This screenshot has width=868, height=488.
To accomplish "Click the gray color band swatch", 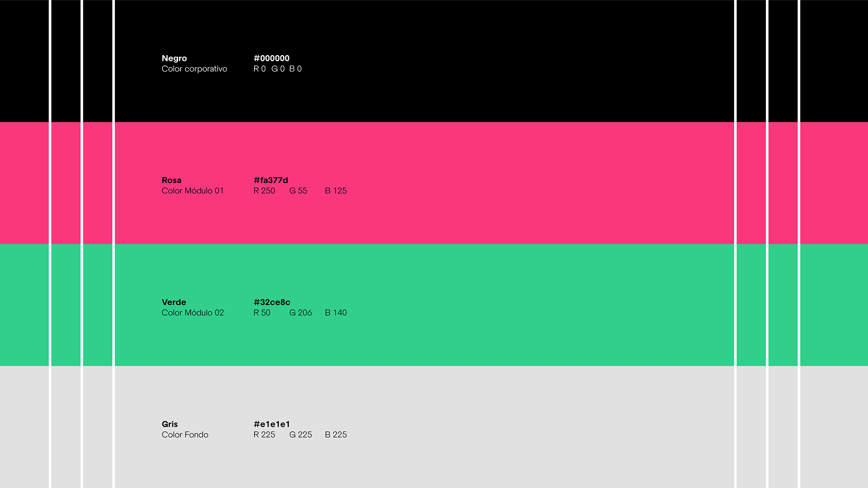I will (x=497, y=427).
